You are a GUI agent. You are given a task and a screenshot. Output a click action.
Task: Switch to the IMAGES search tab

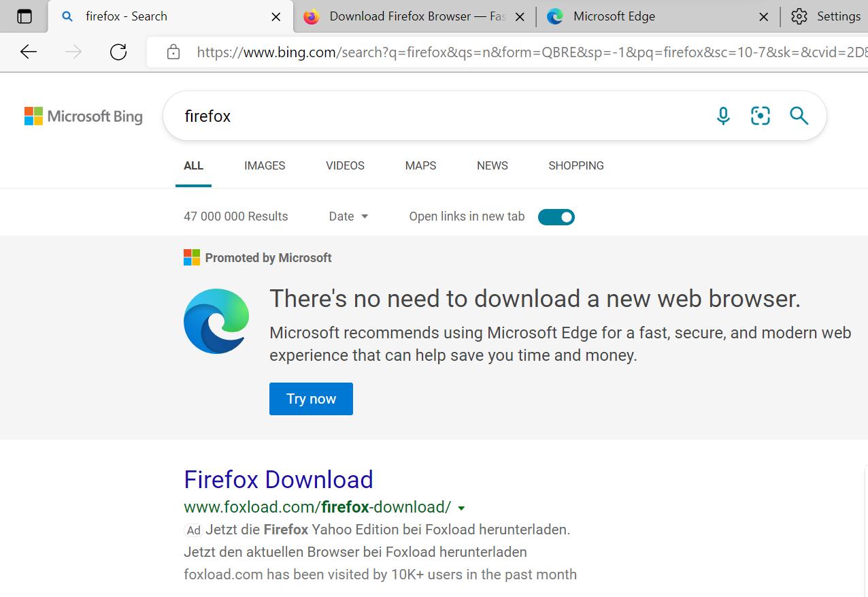264,165
